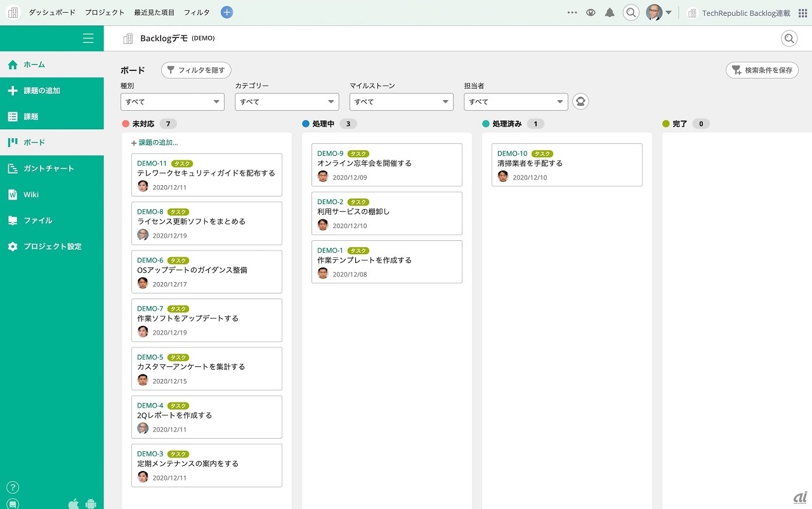The image size is (812, 509).
Task: Click the Backlogデモ project title
Action: 164,39
